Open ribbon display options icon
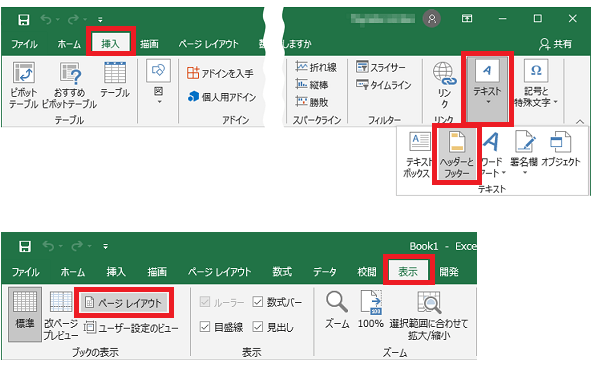 pos(467,18)
